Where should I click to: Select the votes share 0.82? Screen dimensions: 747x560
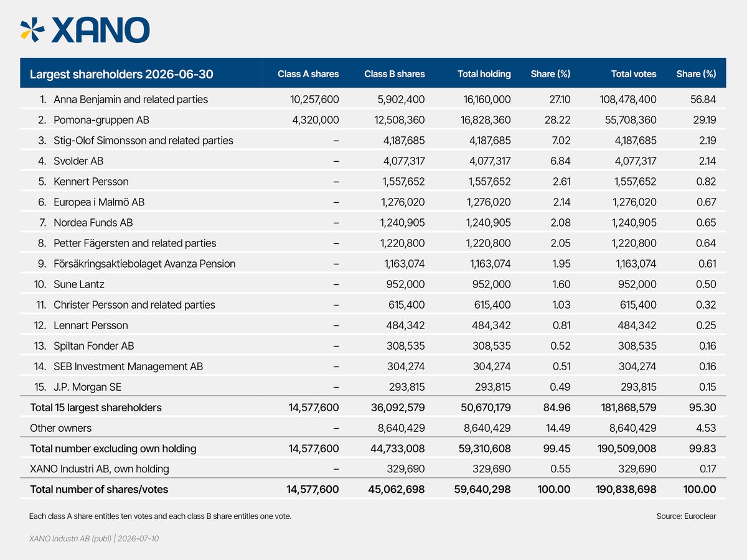(x=707, y=182)
